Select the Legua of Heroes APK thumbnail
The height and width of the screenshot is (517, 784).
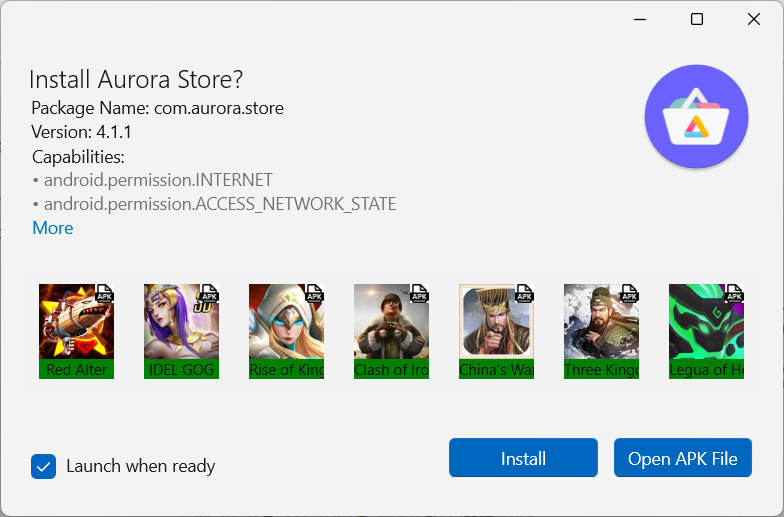(x=706, y=331)
